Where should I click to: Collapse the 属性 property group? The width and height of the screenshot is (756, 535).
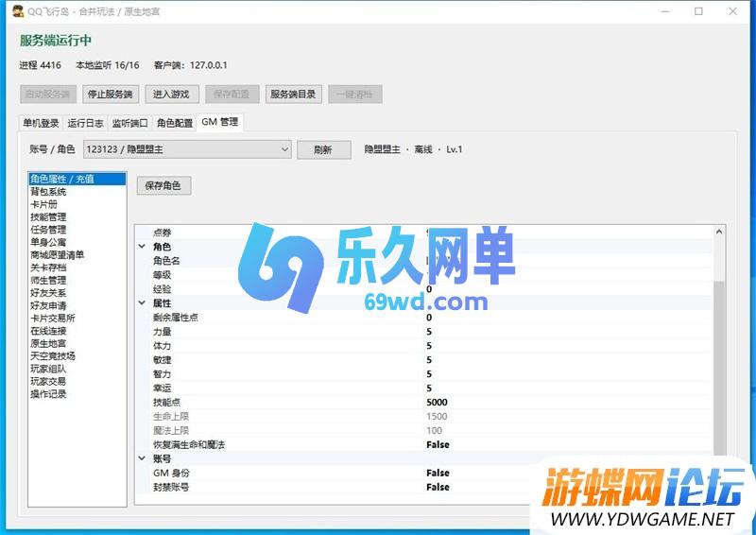pyautogui.click(x=143, y=303)
